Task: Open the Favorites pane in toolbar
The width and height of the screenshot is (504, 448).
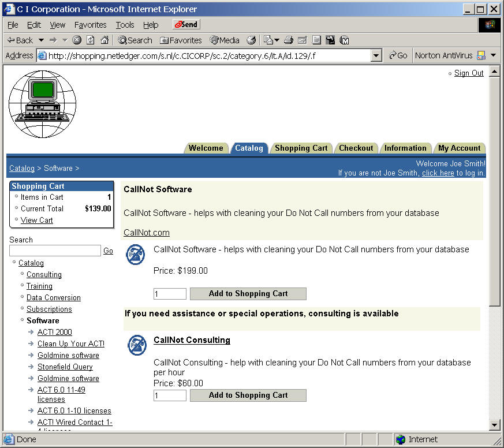Action: pos(181,40)
